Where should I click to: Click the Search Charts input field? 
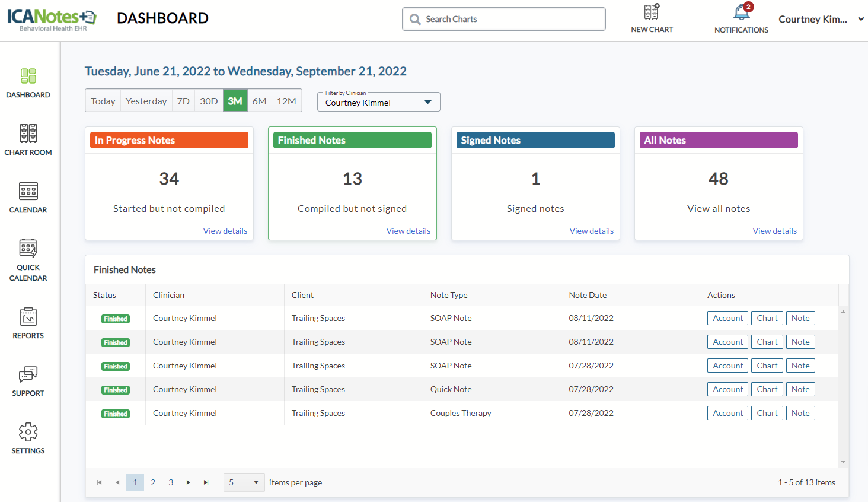[504, 19]
